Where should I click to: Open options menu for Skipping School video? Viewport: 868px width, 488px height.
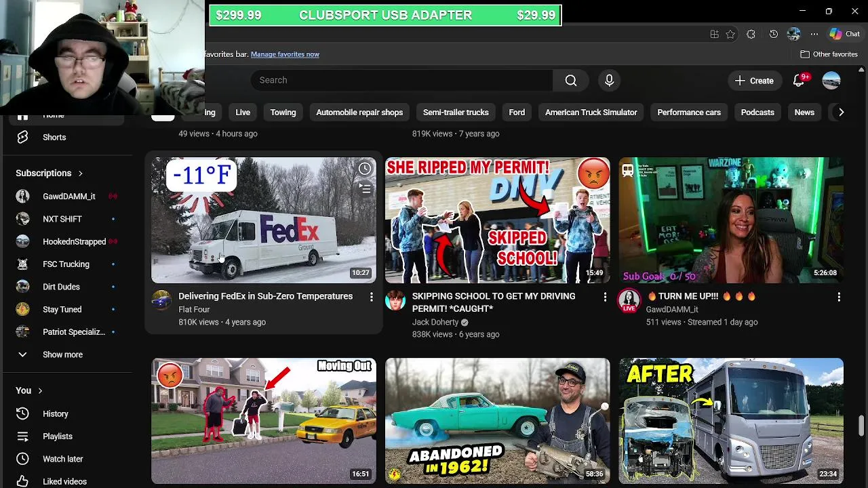605,297
